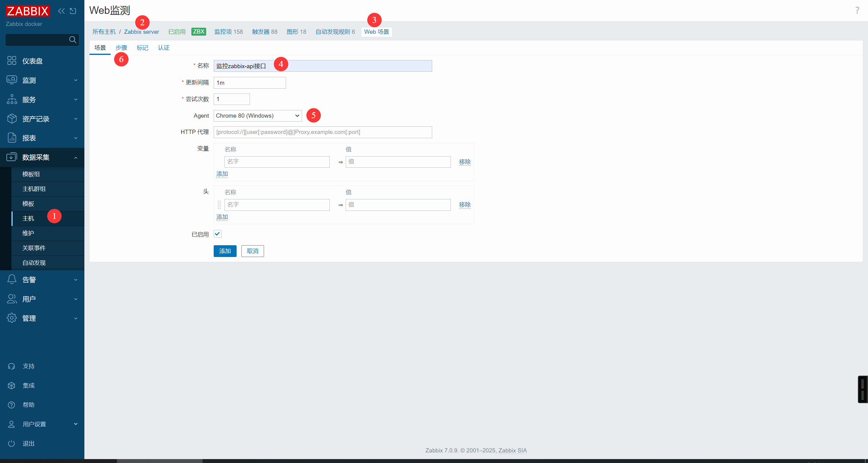The width and height of the screenshot is (868, 463).
Task: Open 主机 in sidebar submenu
Action: 48,218
